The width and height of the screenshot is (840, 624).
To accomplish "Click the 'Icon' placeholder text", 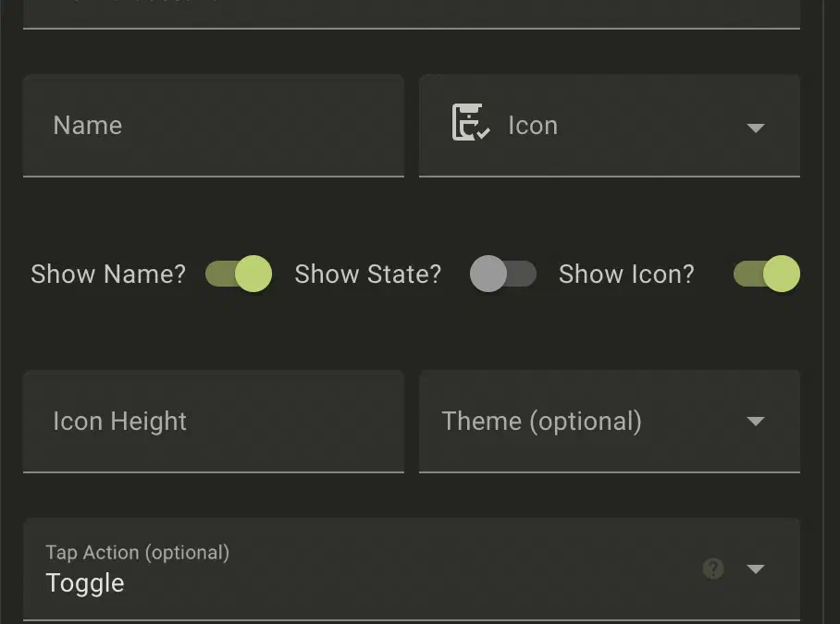I will pos(533,126).
